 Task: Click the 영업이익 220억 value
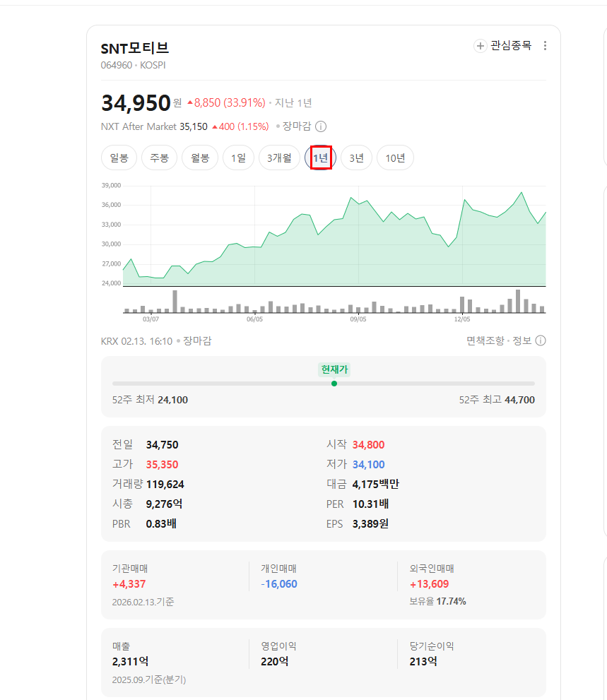pos(275,662)
